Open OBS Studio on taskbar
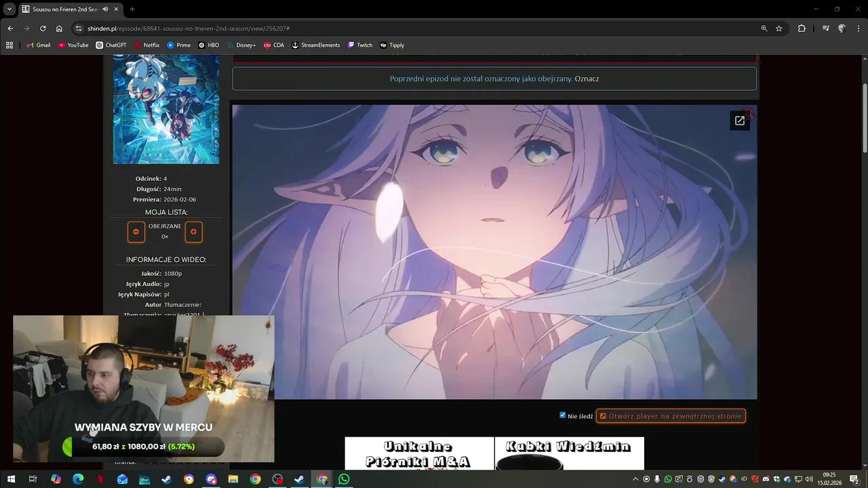The width and height of the screenshot is (868, 488). pyautogui.click(x=277, y=479)
